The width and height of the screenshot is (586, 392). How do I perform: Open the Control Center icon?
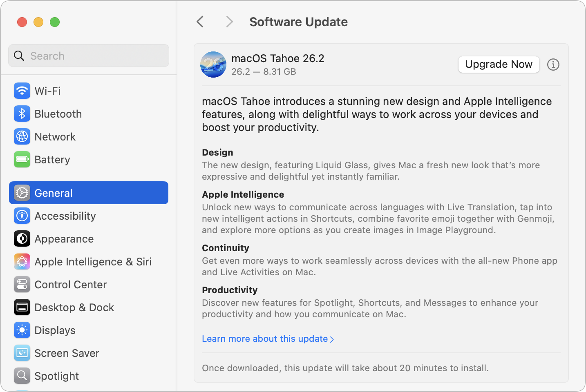tap(22, 284)
